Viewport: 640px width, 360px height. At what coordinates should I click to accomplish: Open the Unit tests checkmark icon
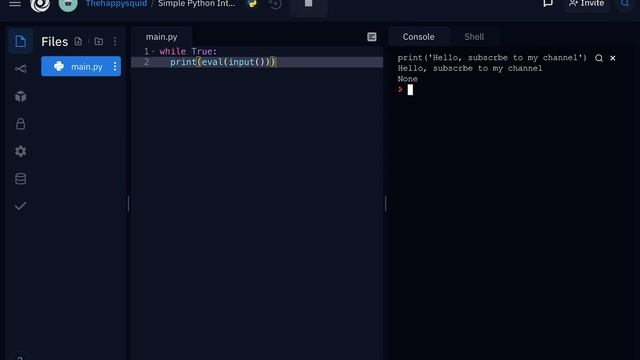point(20,206)
